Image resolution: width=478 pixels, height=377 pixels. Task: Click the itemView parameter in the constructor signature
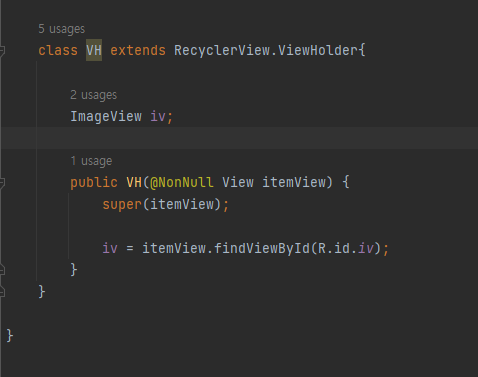point(294,183)
